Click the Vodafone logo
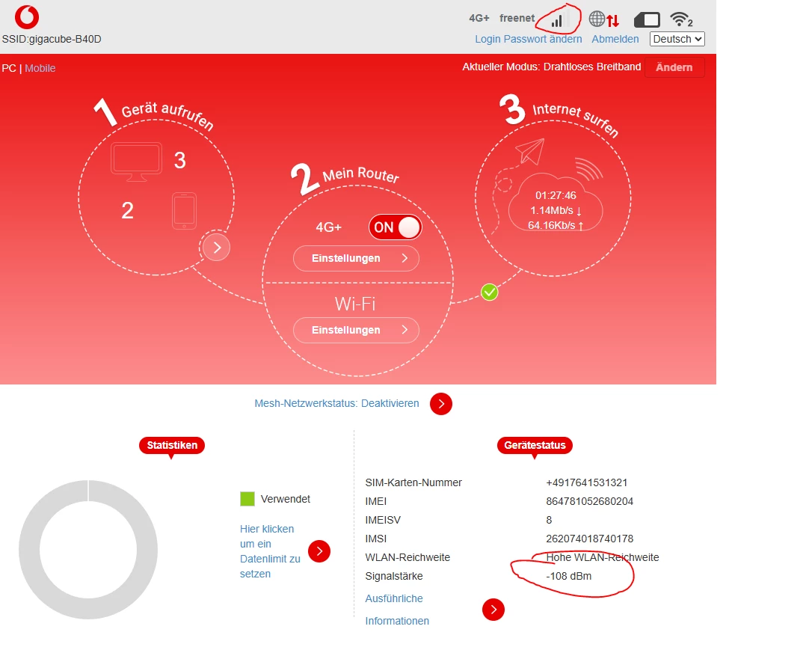The image size is (812, 650). click(27, 17)
